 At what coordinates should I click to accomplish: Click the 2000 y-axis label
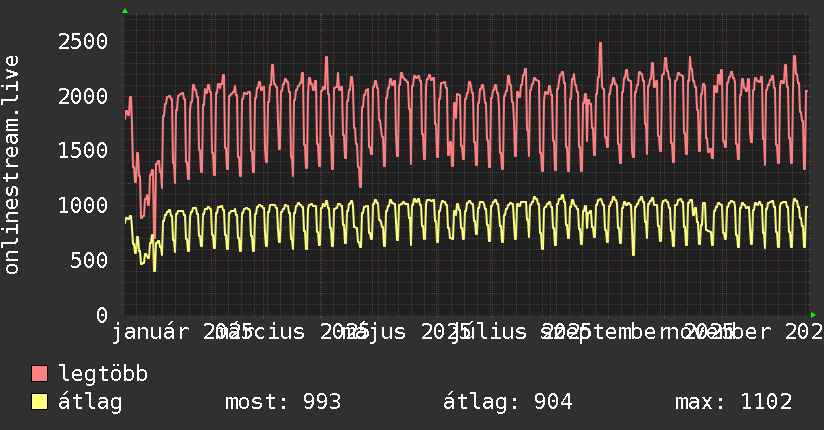83,96
